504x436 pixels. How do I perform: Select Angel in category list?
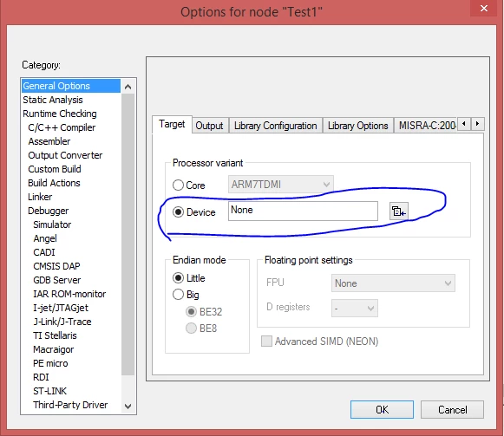(45, 238)
